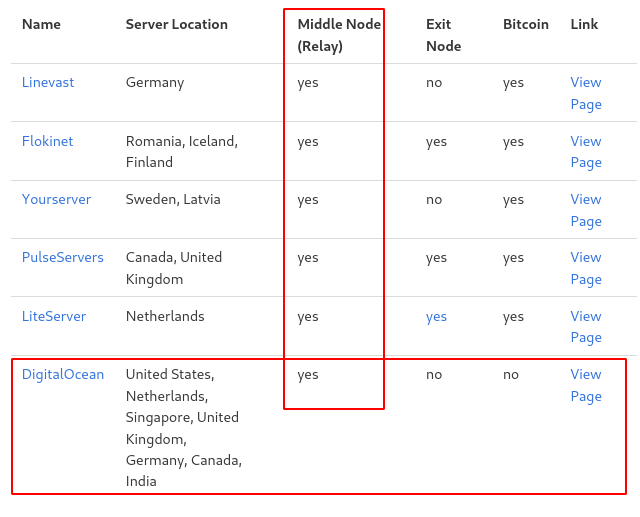The width and height of the screenshot is (640, 517).
Task: Click the Name column header
Action: [x=41, y=24]
